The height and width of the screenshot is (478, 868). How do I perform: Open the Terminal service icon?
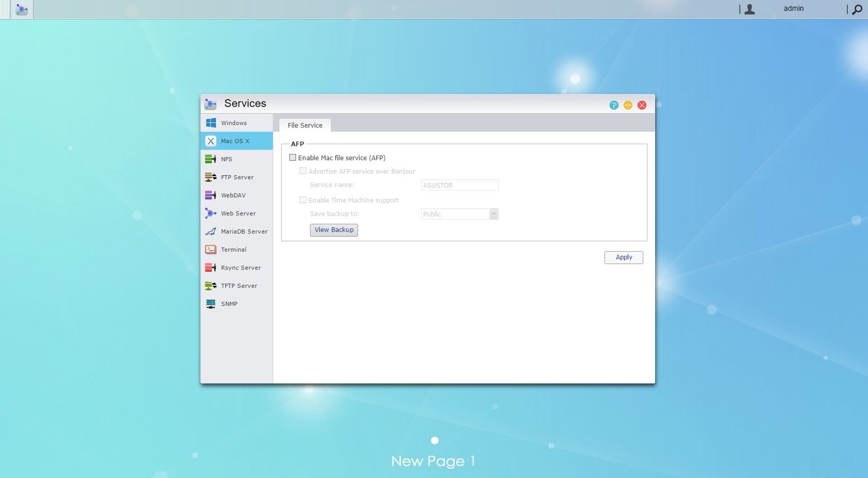(x=211, y=250)
